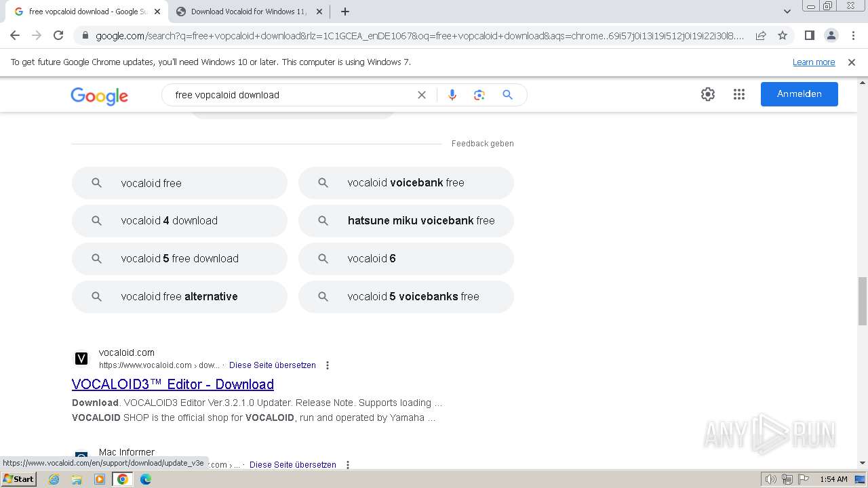Click the Anmelden sign-in button
This screenshot has width=868, height=488.
pyautogui.click(x=800, y=94)
